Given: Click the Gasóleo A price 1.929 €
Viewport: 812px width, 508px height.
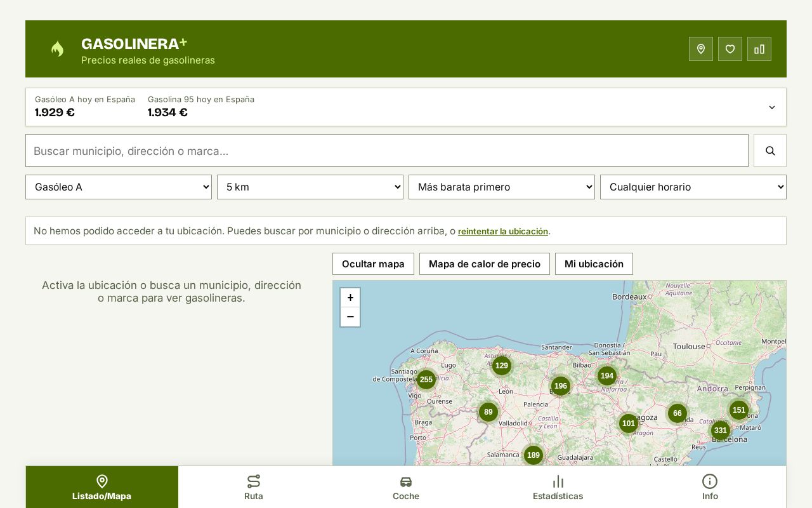Looking at the screenshot, I should coord(55,112).
